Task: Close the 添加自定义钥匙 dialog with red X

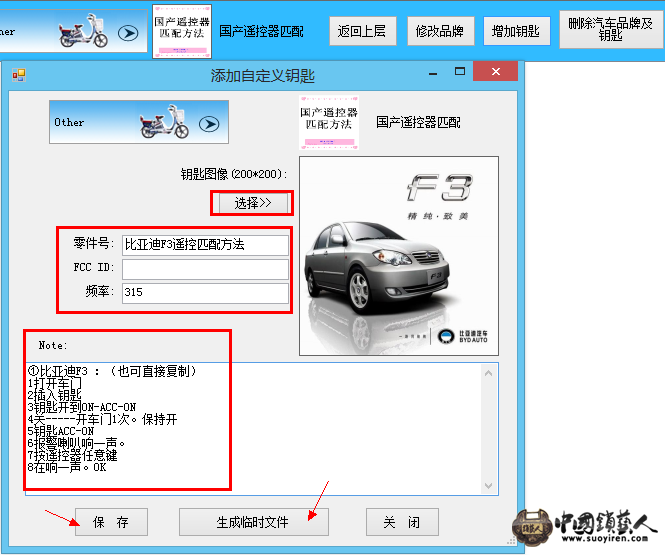Action: (495, 71)
